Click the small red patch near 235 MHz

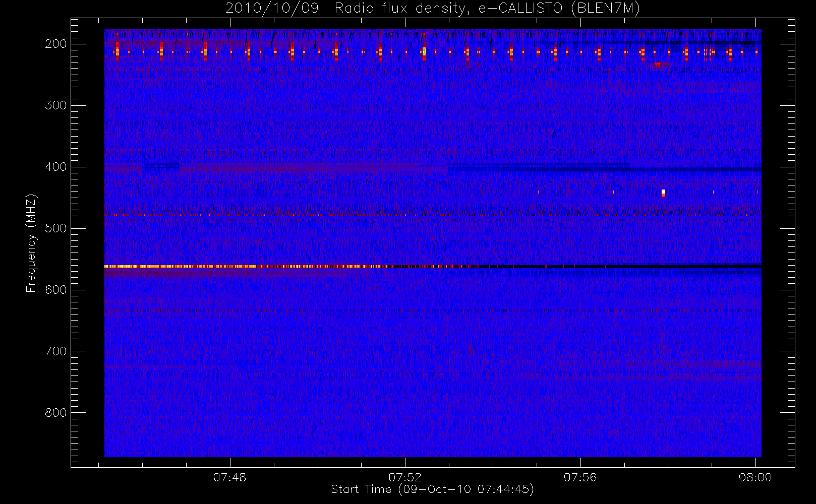(x=659, y=64)
